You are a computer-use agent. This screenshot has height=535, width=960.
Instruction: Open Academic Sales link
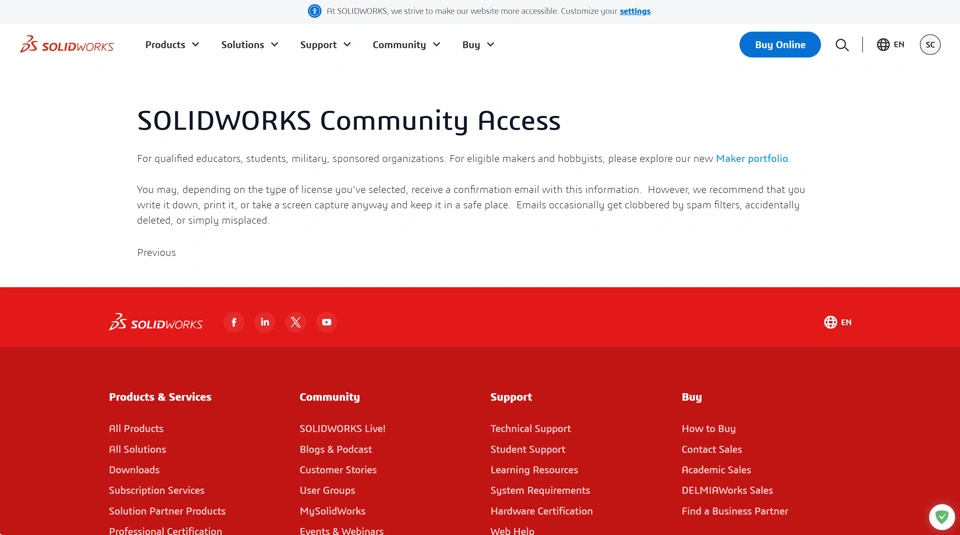point(716,470)
